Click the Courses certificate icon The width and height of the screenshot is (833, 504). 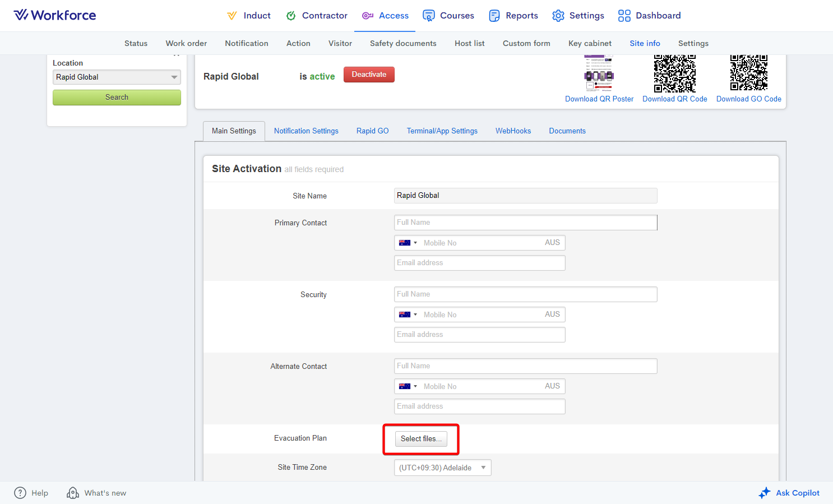429,16
